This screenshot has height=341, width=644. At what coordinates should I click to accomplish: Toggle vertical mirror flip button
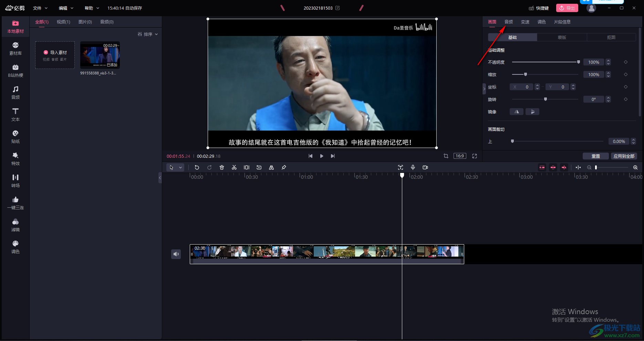coord(532,112)
